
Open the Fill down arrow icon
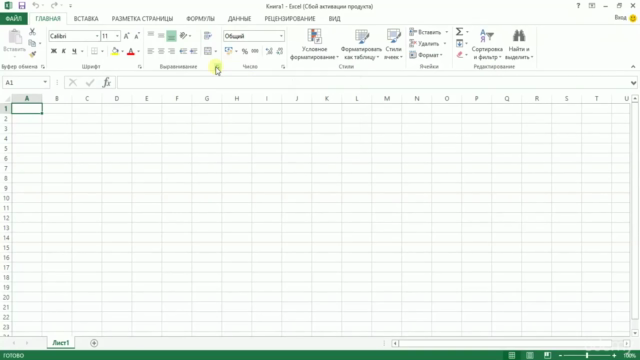point(460,43)
